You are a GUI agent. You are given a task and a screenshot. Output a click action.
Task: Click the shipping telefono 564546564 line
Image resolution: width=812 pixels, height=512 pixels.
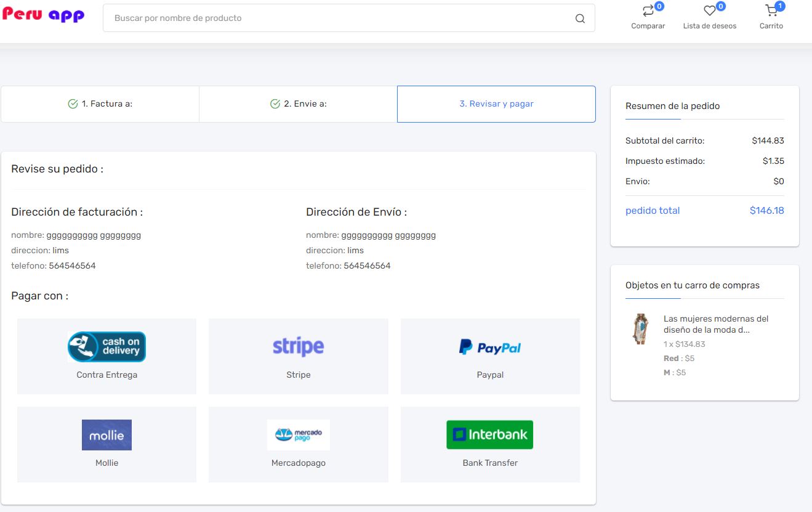coord(348,266)
